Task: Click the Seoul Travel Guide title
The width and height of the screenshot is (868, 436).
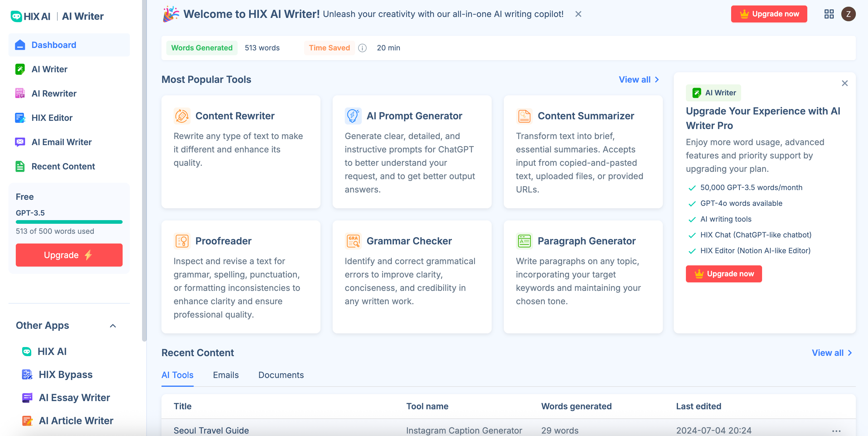Action: [x=211, y=431]
